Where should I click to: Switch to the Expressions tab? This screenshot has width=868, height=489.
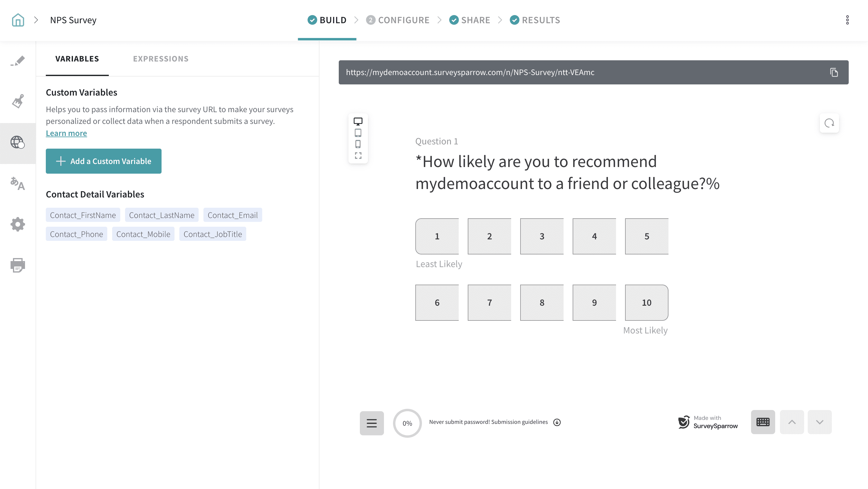(x=161, y=59)
